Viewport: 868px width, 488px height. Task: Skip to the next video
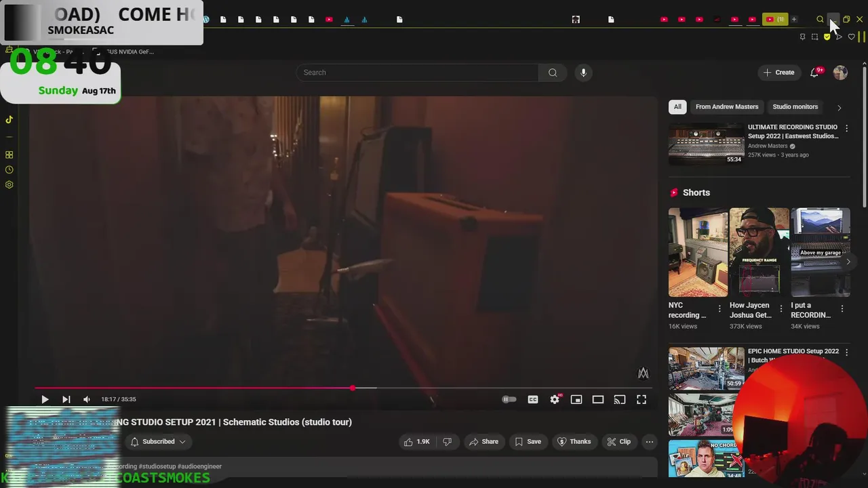(66, 399)
